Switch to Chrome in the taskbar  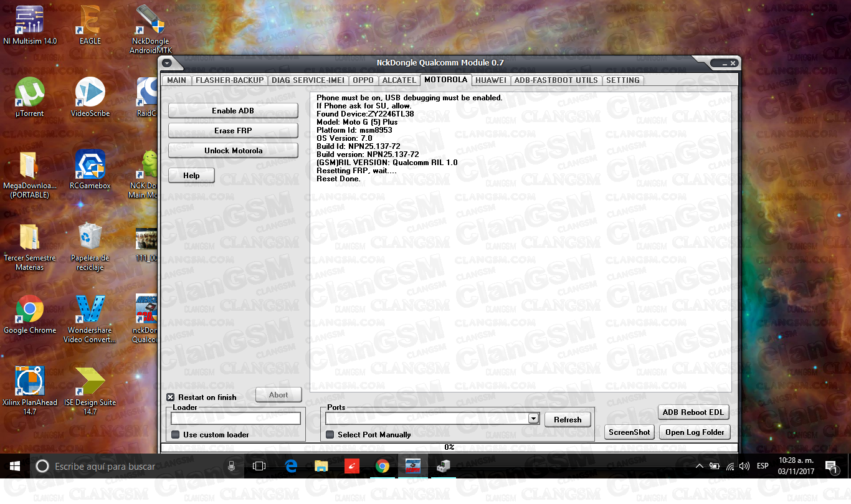tap(383, 466)
